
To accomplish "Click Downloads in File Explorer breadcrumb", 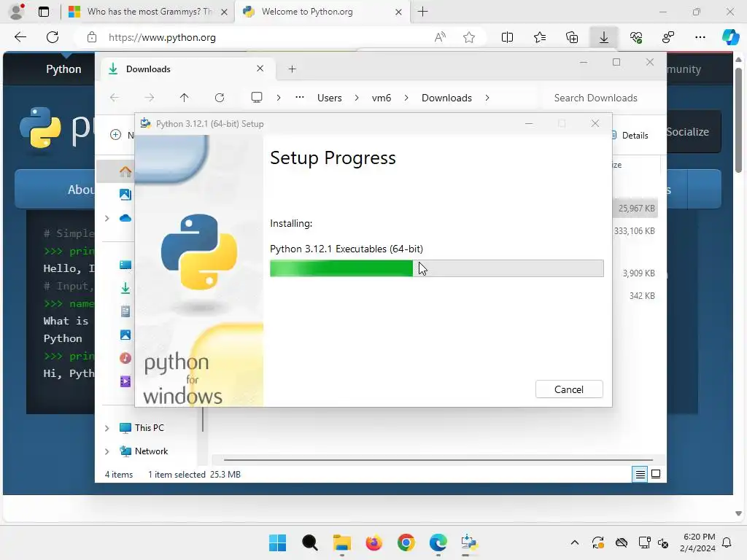I will click(x=446, y=98).
